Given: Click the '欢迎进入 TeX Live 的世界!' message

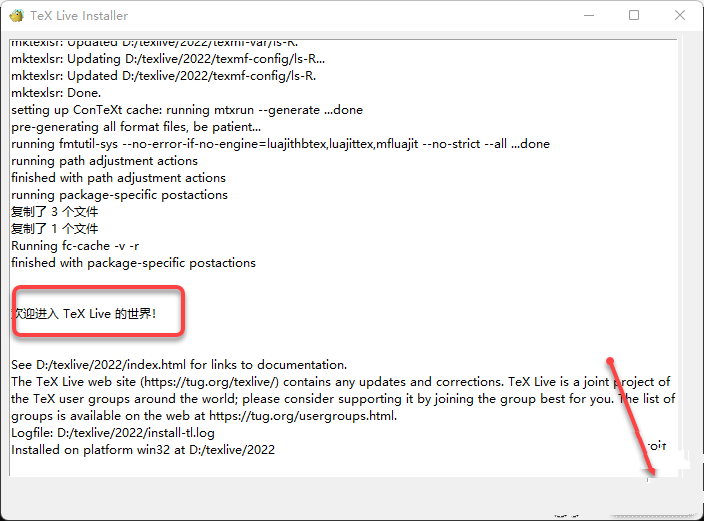Looking at the screenshot, I should tap(84, 313).
